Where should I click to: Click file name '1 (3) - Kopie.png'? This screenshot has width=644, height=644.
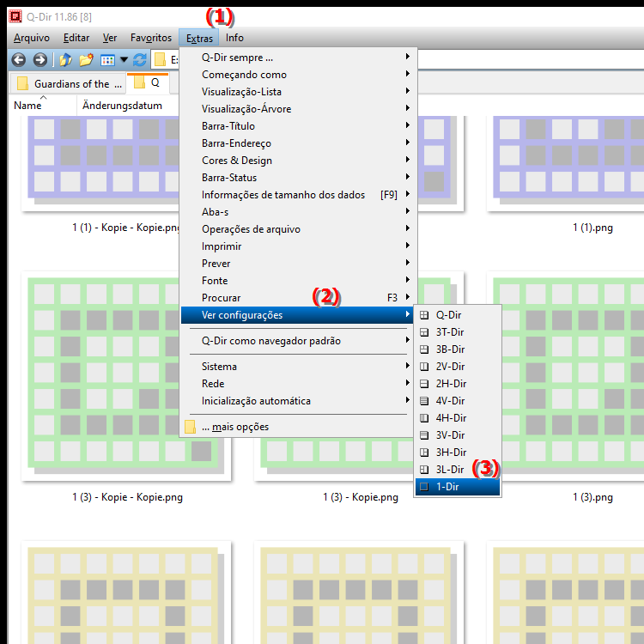coord(361,497)
